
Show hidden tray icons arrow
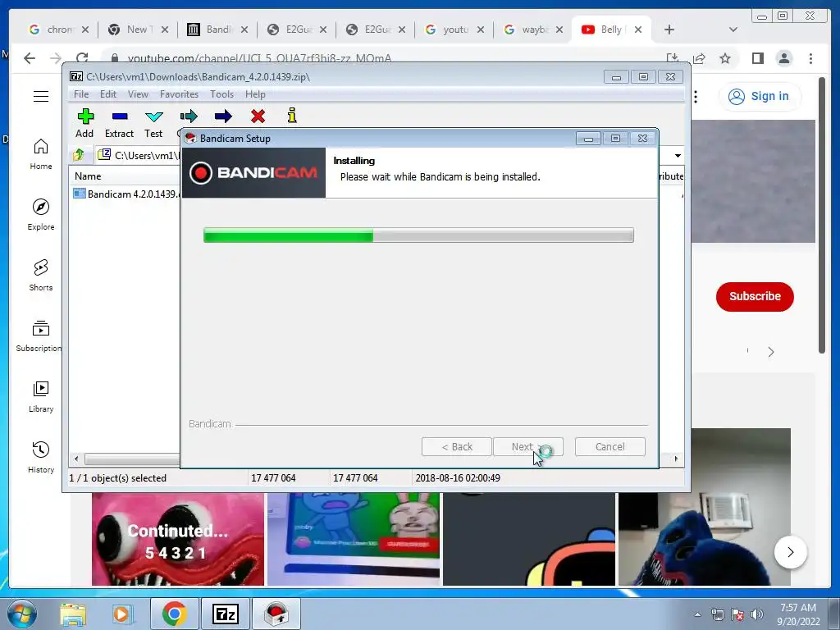pos(697,614)
